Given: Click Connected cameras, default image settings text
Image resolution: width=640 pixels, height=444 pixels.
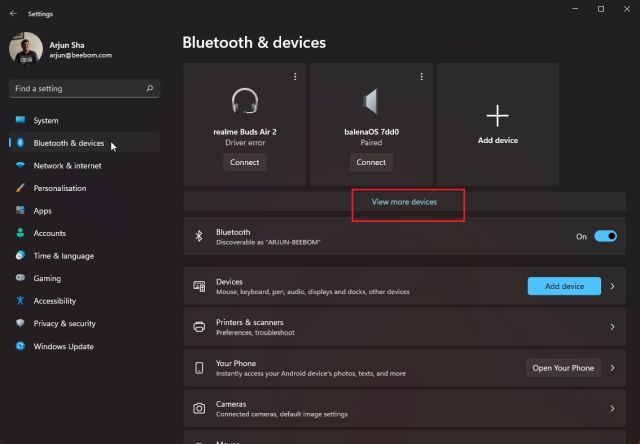Looking at the screenshot, I should [282, 414].
